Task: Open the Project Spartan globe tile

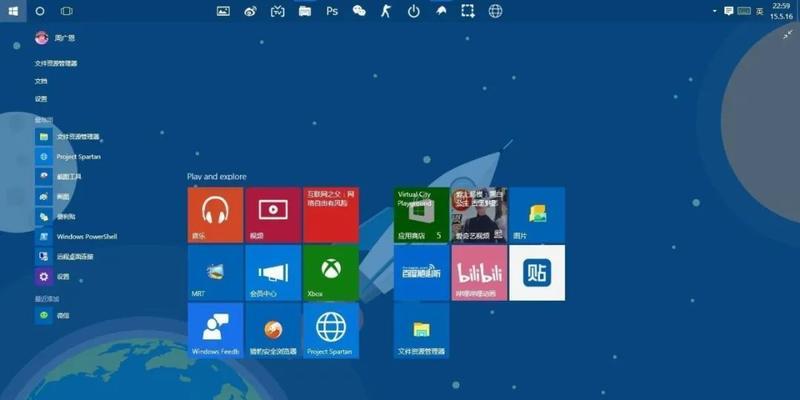Action: 331,331
